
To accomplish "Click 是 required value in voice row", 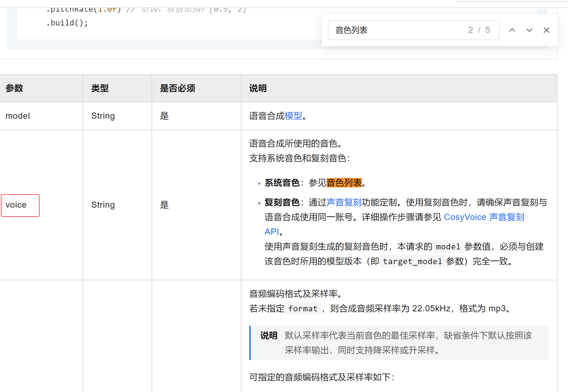I will [164, 205].
